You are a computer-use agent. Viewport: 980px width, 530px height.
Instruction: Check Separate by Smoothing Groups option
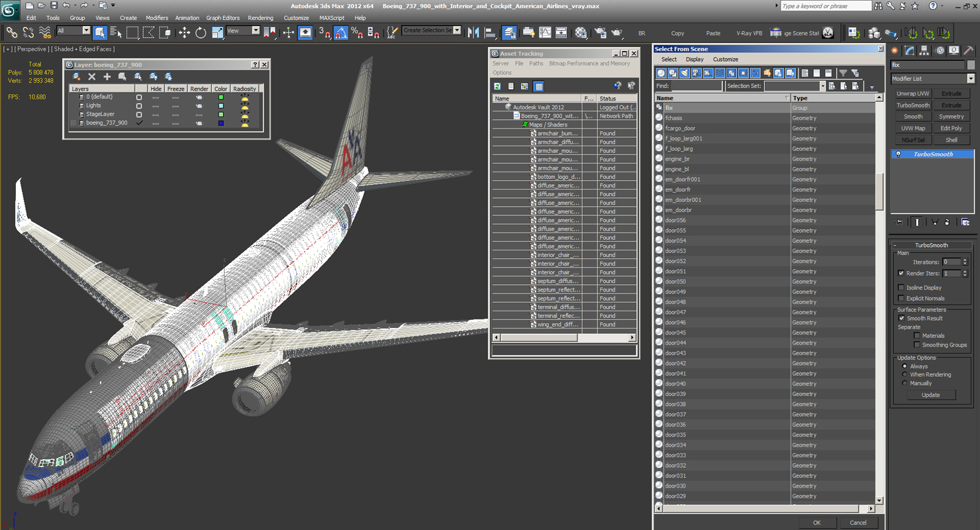coord(917,345)
